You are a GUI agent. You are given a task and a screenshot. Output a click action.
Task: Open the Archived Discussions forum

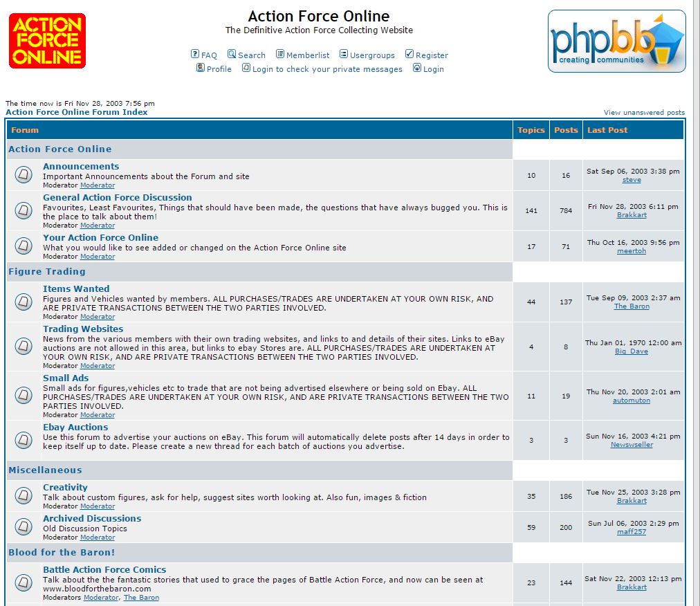point(92,518)
